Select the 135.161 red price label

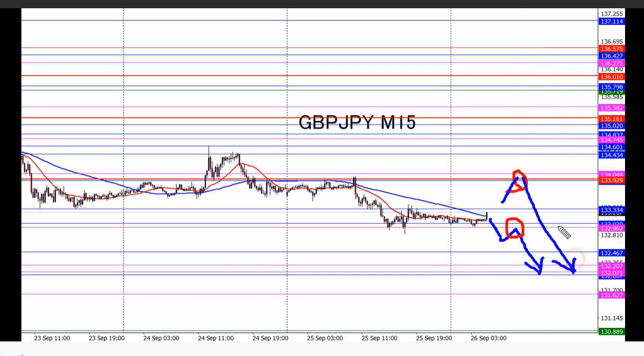point(612,119)
